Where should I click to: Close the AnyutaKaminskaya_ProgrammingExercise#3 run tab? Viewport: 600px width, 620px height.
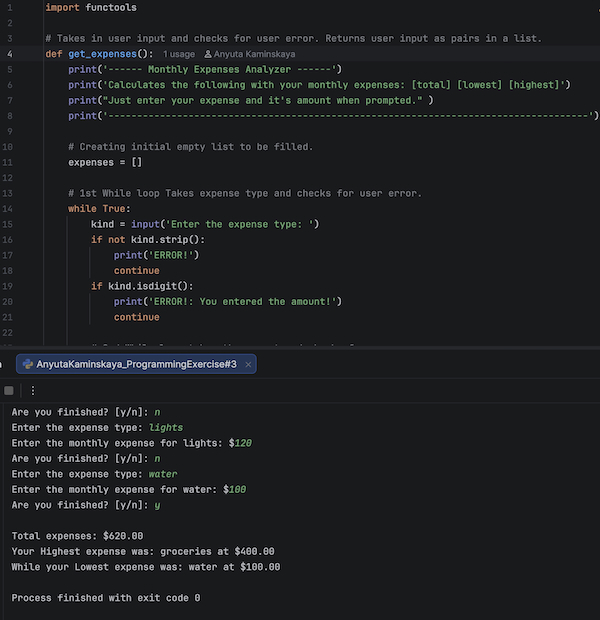click(248, 365)
